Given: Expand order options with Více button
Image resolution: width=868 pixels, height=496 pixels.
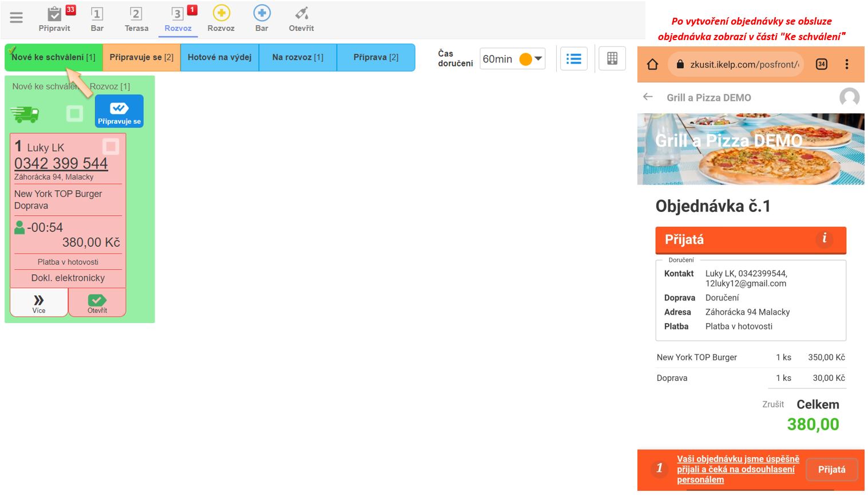Looking at the screenshot, I should point(39,302).
